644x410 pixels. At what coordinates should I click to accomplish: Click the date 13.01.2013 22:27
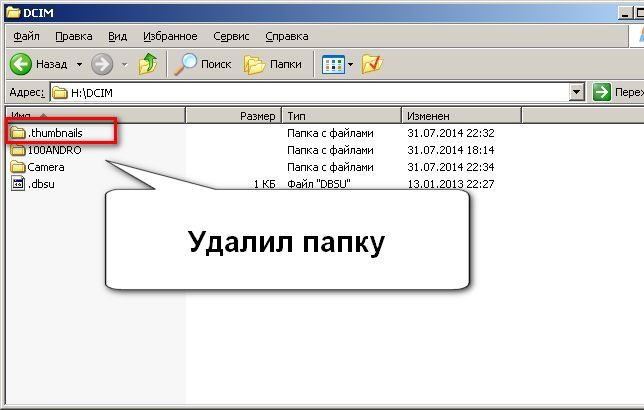click(x=451, y=184)
